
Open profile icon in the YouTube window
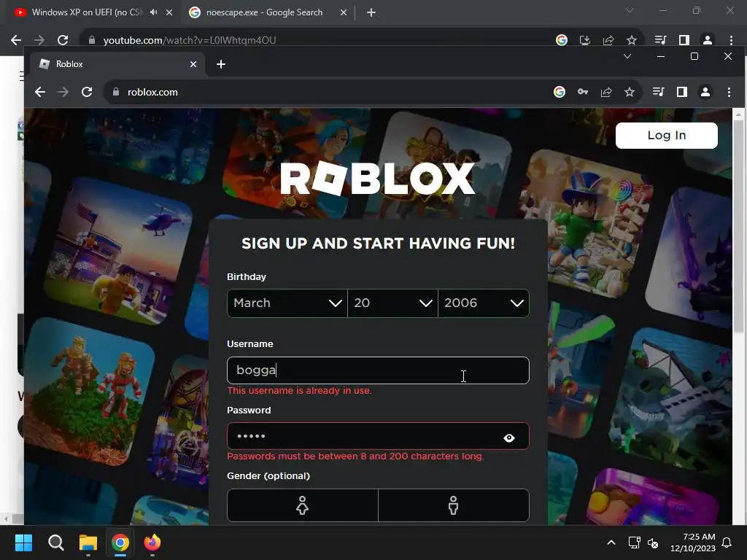pyautogui.click(x=708, y=40)
